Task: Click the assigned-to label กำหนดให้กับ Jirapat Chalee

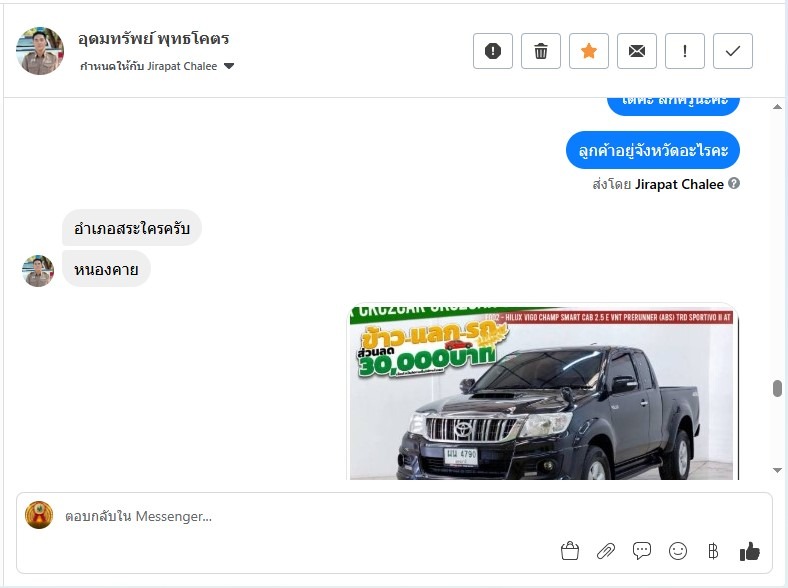Action: (x=149, y=66)
